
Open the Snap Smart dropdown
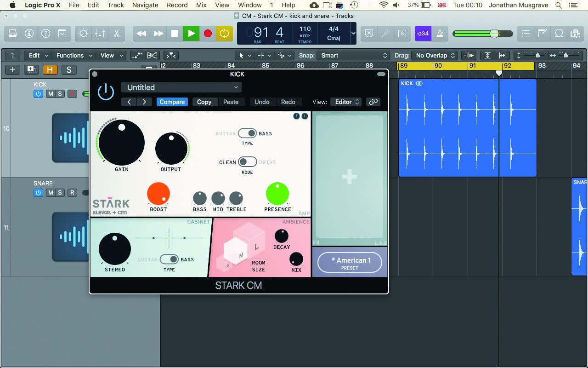pyautogui.click(x=354, y=56)
